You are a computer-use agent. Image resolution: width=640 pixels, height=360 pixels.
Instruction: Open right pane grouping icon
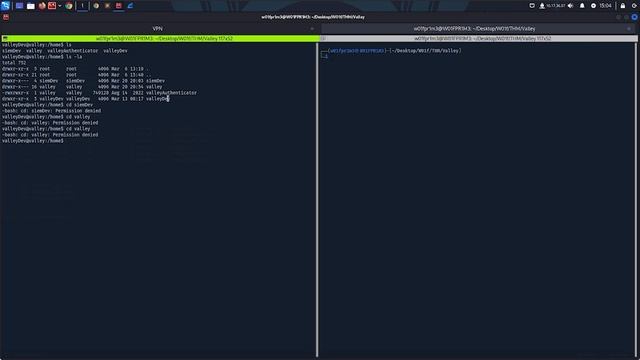(323, 38)
